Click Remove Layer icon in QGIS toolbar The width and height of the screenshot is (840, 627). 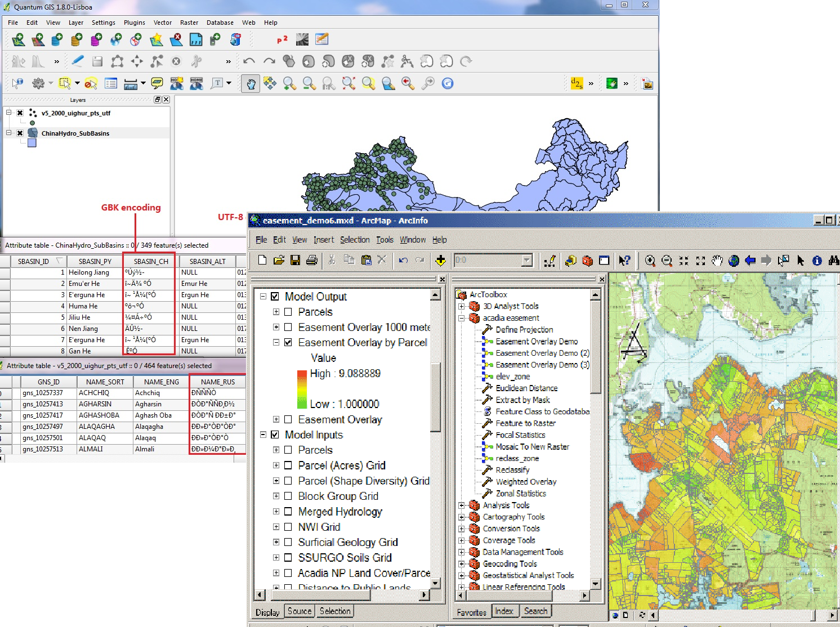click(x=176, y=39)
